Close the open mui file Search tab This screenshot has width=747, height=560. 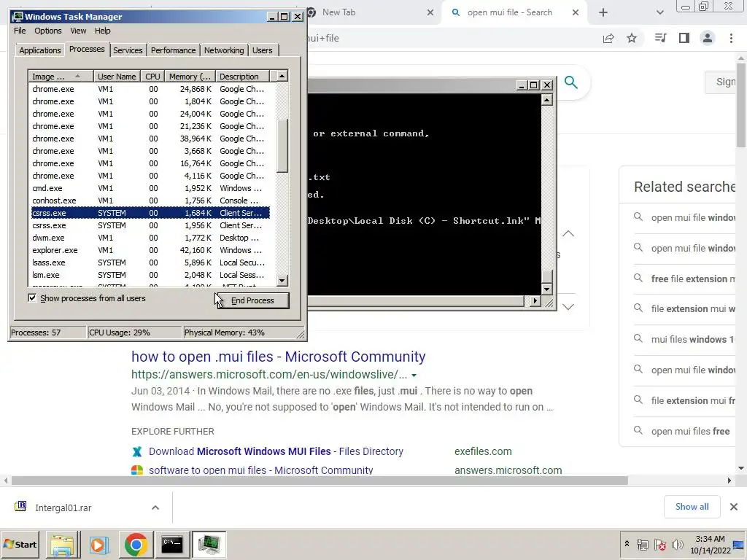click(x=576, y=13)
